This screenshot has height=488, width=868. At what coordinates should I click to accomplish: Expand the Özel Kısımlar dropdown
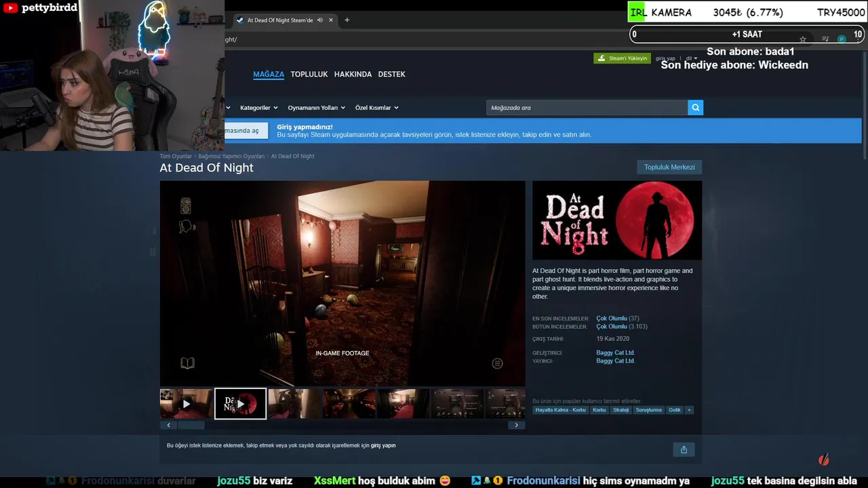[x=377, y=108]
